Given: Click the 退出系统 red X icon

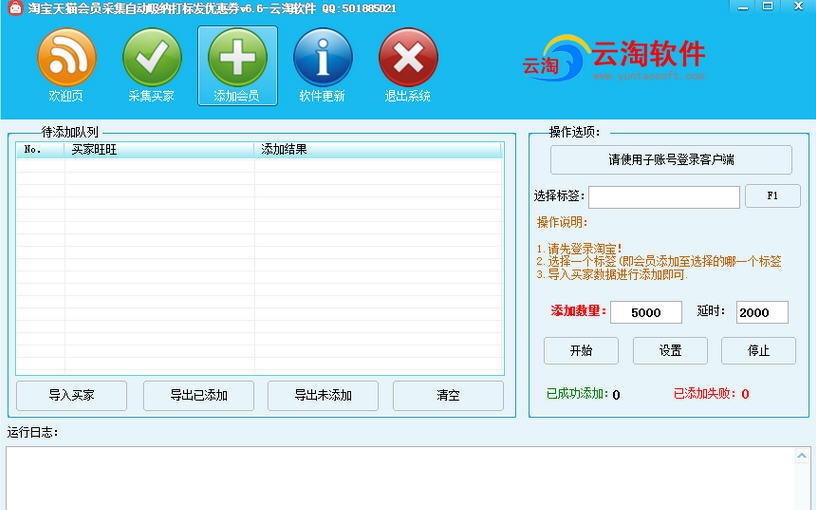Looking at the screenshot, I should pyautogui.click(x=408, y=57).
